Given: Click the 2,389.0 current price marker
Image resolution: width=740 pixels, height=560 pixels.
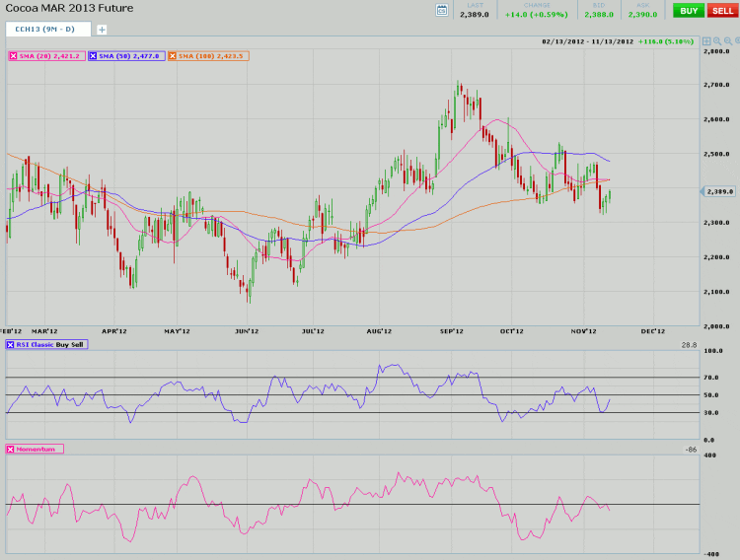Looking at the screenshot, I should click(719, 191).
